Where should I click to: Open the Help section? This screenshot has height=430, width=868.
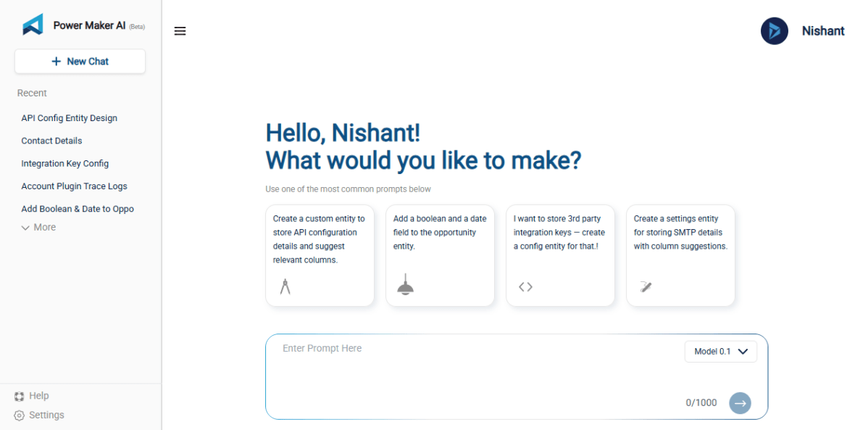tap(32, 395)
